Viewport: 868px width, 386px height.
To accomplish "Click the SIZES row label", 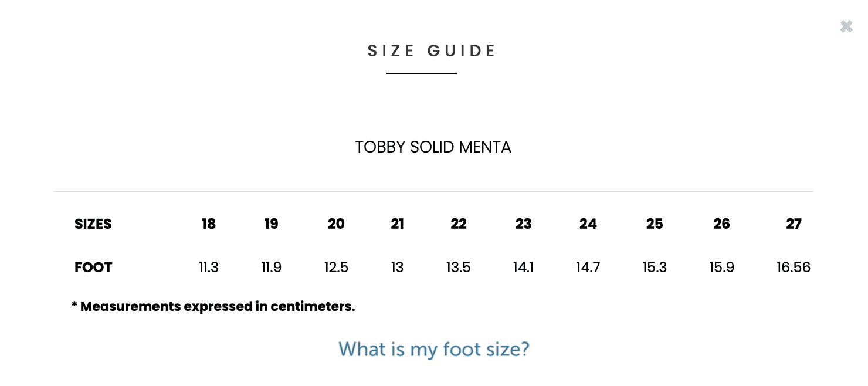I will [x=93, y=224].
